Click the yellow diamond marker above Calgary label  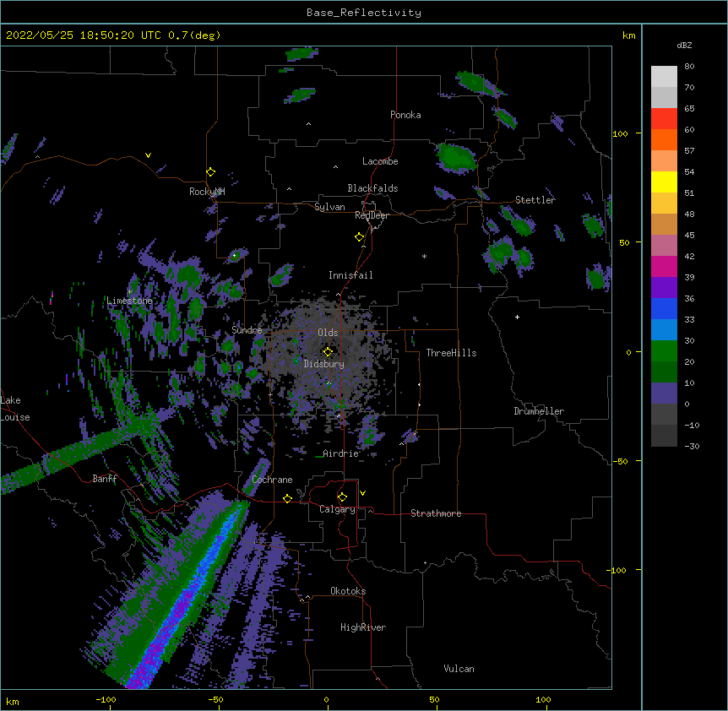point(342,497)
